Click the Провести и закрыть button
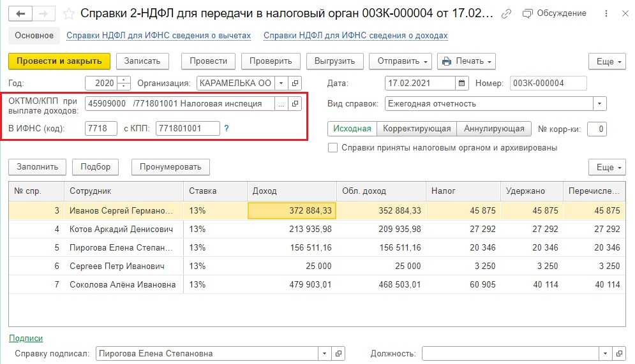The image size is (635, 364). click(x=59, y=61)
